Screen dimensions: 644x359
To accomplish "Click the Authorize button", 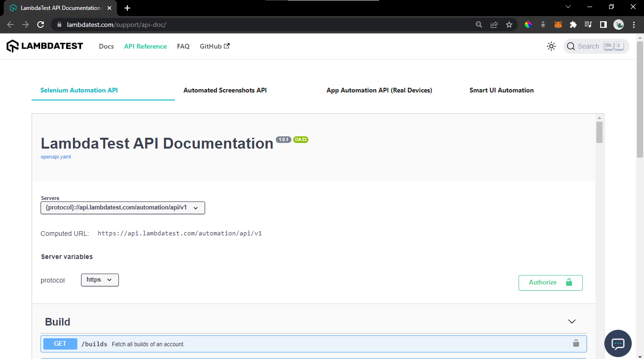I will 551,283.
